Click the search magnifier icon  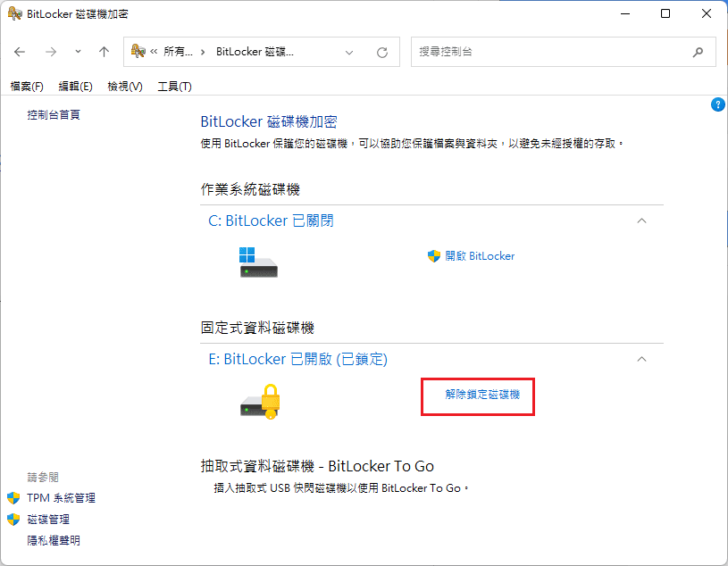tap(698, 52)
